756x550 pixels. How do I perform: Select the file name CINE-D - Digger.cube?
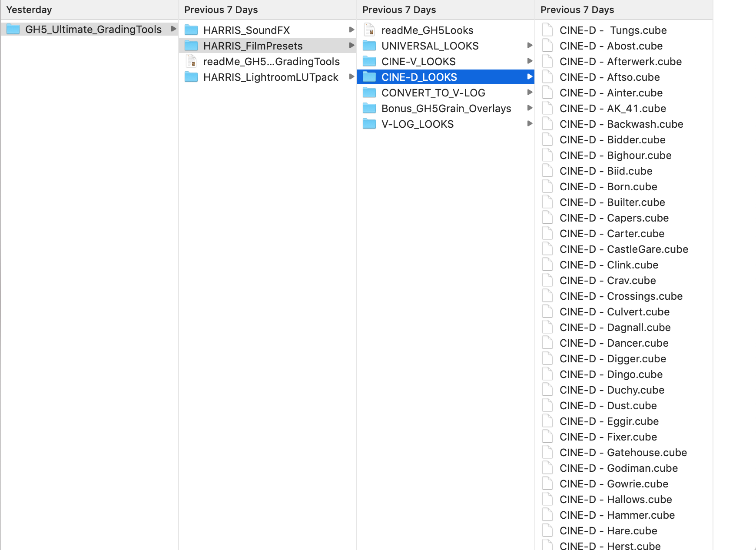(613, 359)
